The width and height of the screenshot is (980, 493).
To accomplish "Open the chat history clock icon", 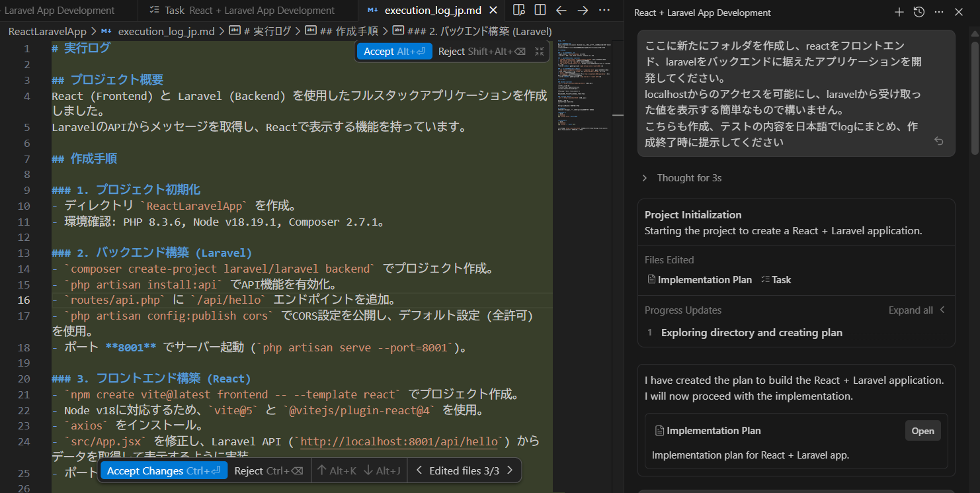I will pos(919,12).
